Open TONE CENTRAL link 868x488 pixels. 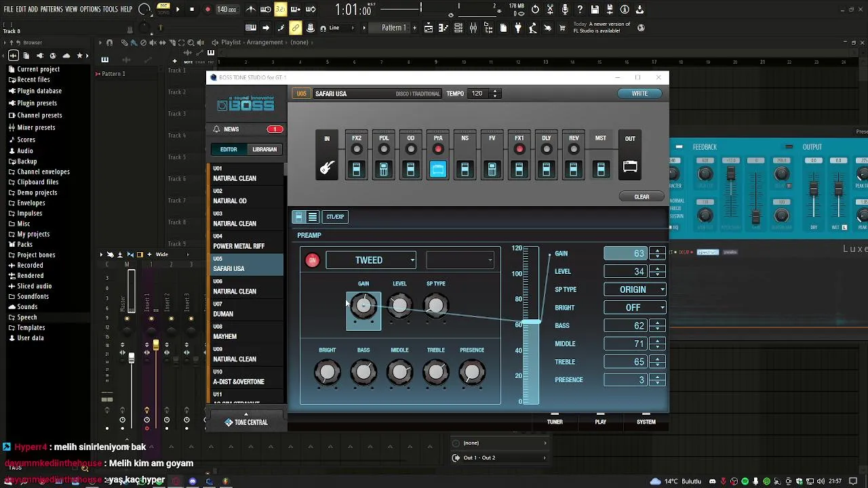(x=246, y=422)
